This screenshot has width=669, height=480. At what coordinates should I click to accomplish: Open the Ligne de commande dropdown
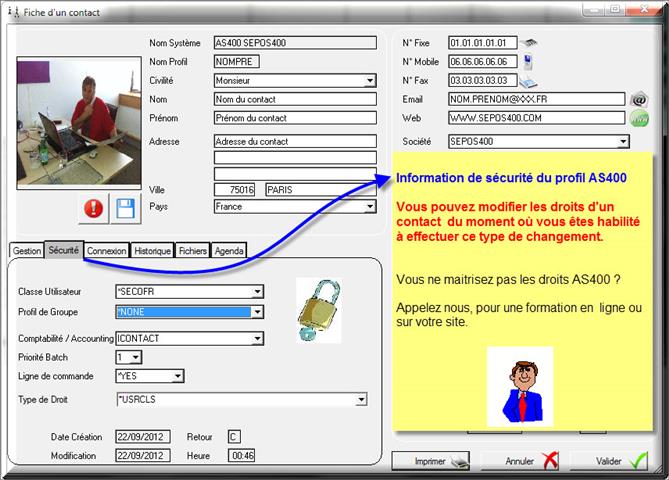178,376
